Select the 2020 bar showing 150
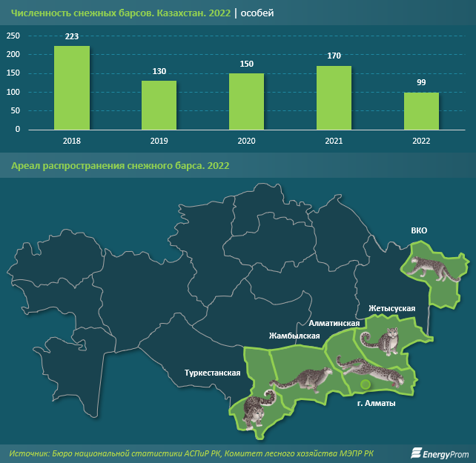Image resolution: width=476 pixels, height=463 pixels. (246, 101)
